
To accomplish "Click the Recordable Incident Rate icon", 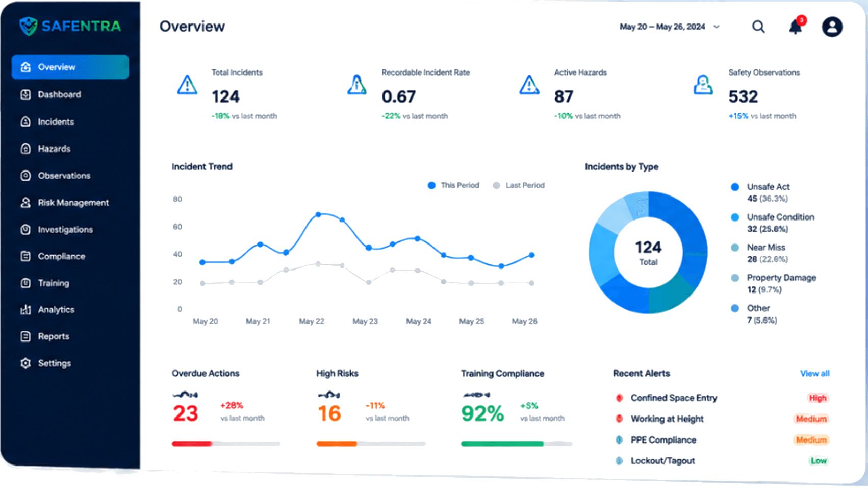I will pos(357,85).
